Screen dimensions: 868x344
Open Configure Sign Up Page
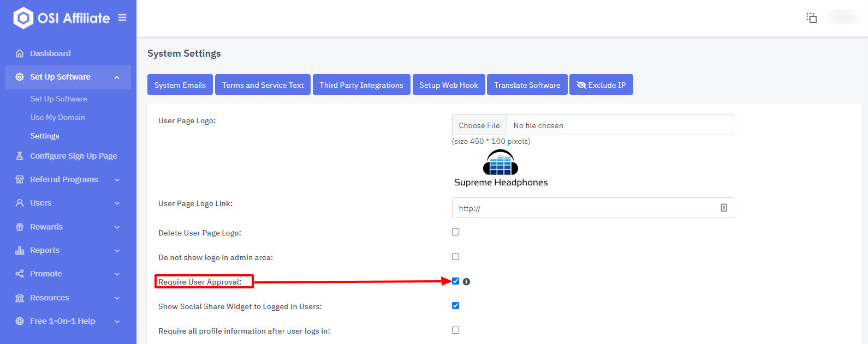[x=74, y=156]
